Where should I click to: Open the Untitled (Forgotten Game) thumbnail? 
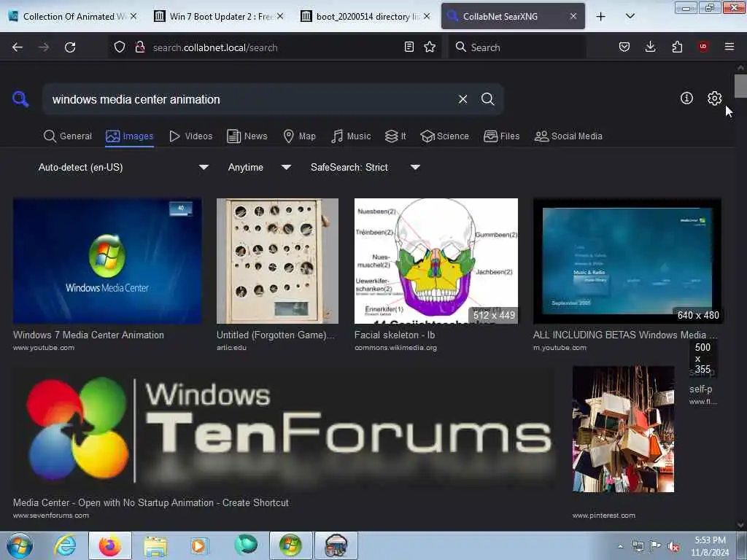277,261
